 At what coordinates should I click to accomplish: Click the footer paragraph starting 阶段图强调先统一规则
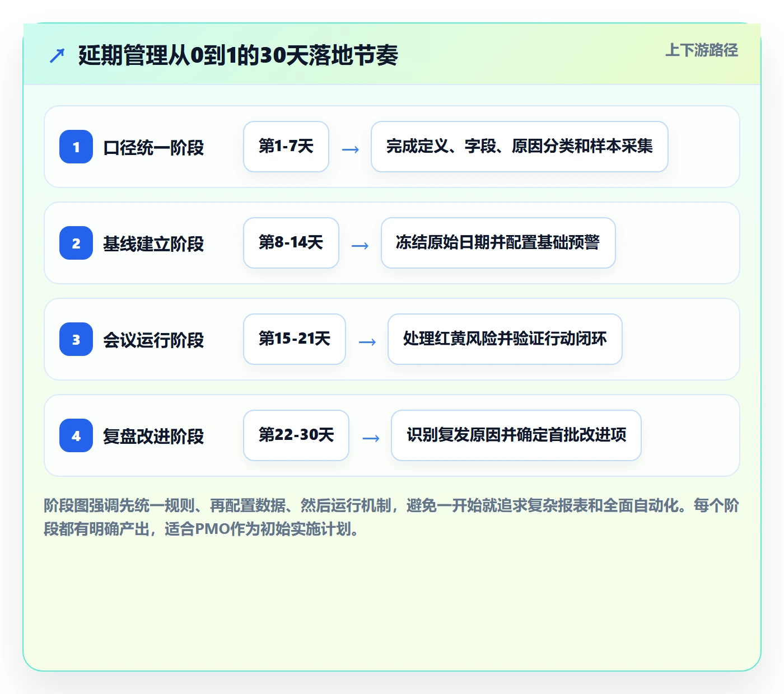pyautogui.click(x=391, y=517)
